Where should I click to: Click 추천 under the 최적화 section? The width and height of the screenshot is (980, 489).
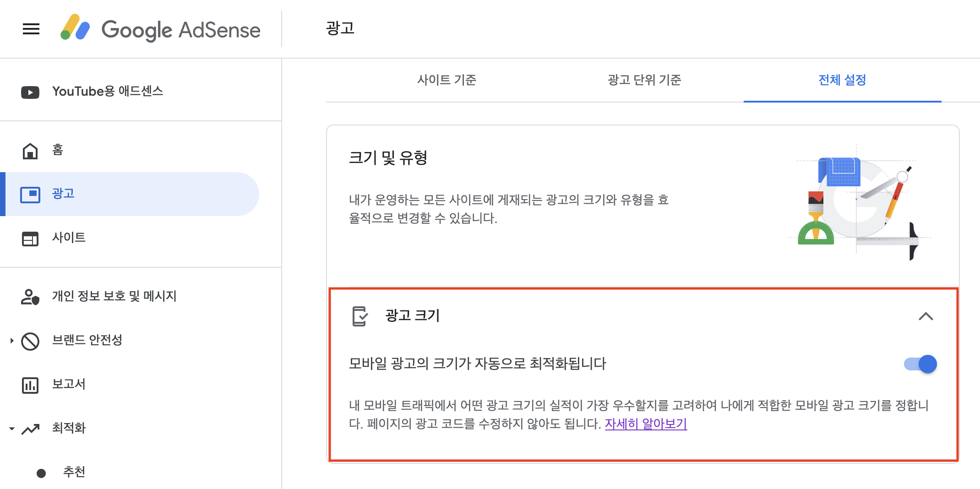point(73,472)
